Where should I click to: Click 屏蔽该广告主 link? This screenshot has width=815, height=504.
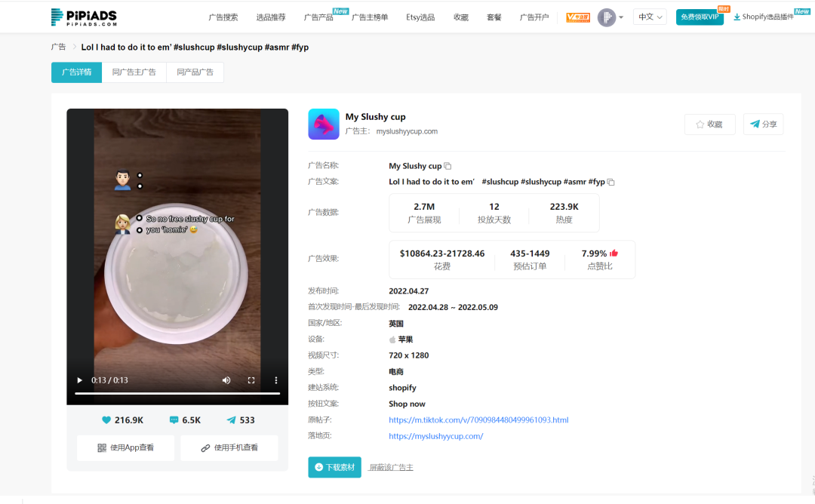click(x=391, y=467)
